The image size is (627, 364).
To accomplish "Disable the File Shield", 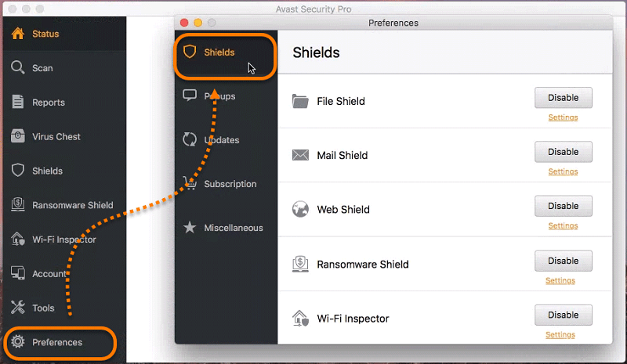I will pyautogui.click(x=563, y=98).
